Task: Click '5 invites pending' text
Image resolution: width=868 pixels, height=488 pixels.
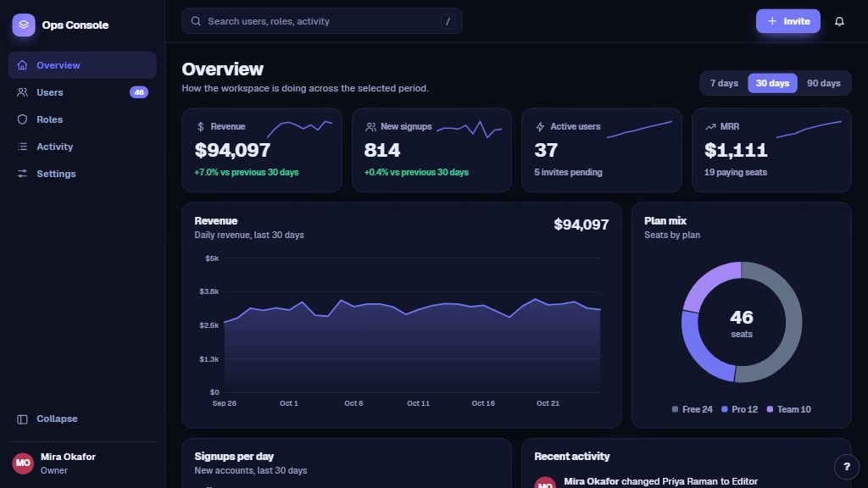Action: tap(568, 172)
